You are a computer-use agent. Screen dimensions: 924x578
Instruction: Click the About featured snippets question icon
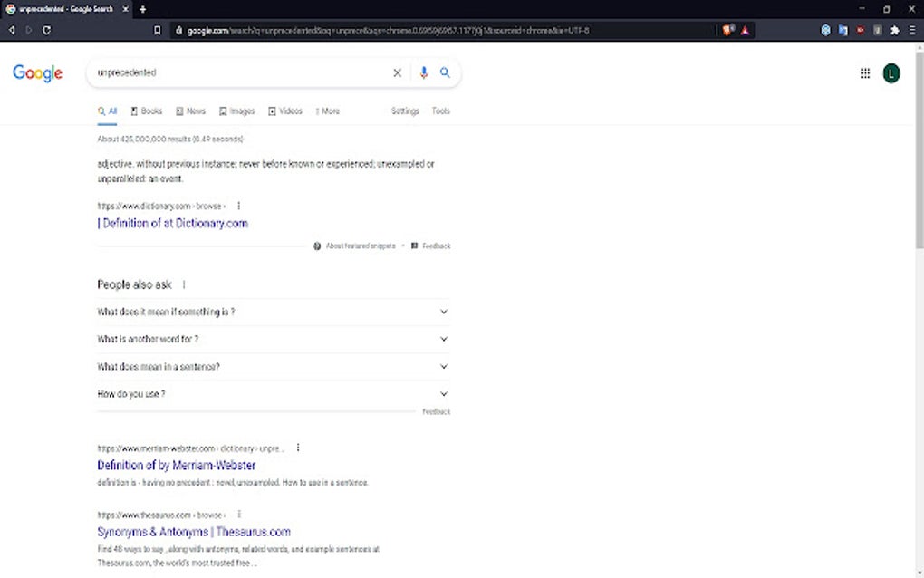[x=317, y=246]
